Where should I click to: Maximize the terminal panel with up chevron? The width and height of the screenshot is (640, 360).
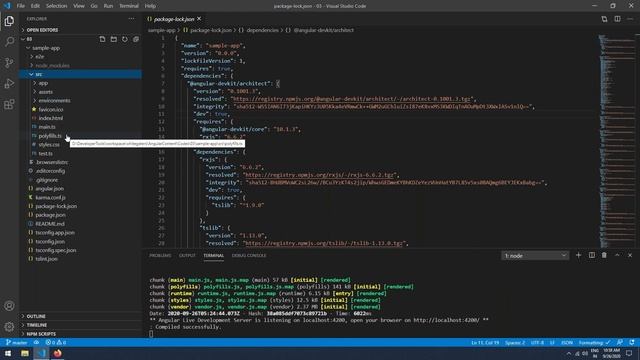[617, 255]
